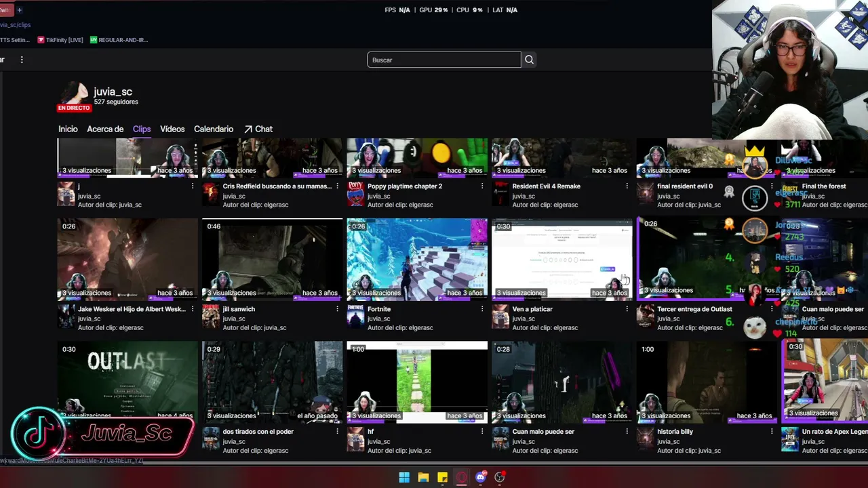Show more options for jill sanwich clip
Image resolution: width=868 pixels, height=488 pixels.
(x=337, y=308)
